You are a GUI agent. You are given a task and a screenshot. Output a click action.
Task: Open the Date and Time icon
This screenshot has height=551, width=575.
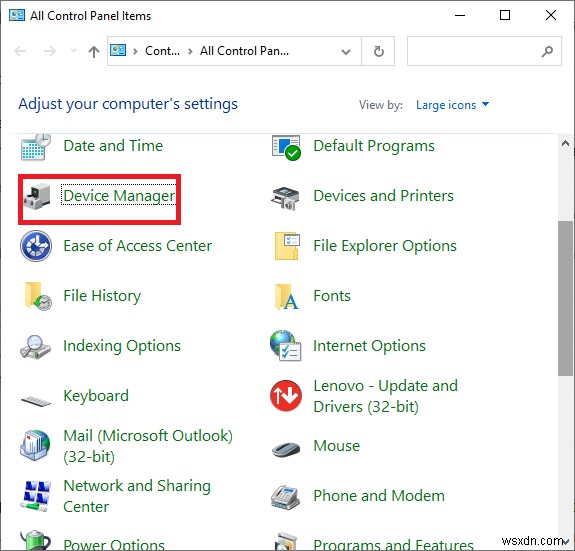36,147
